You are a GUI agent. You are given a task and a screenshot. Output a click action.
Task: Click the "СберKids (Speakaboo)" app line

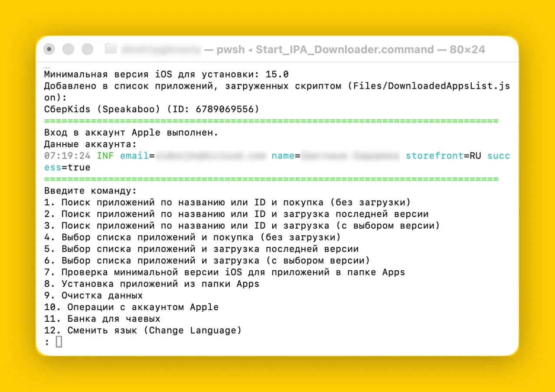(152, 109)
